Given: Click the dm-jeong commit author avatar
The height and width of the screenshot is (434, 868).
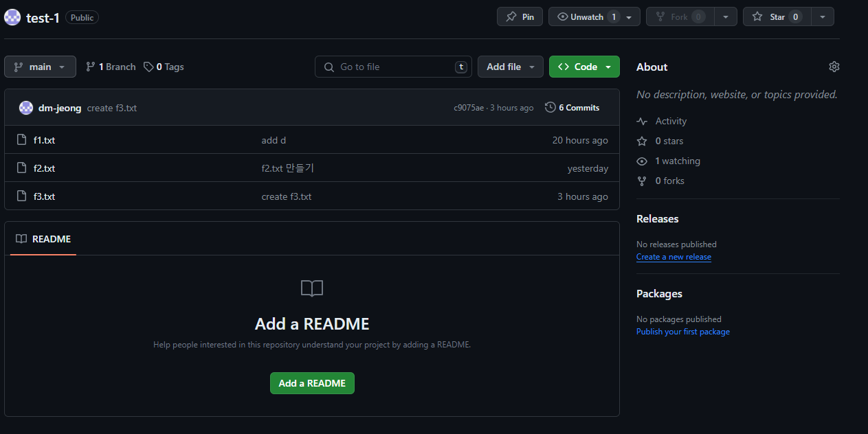Looking at the screenshot, I should point(26,108).
